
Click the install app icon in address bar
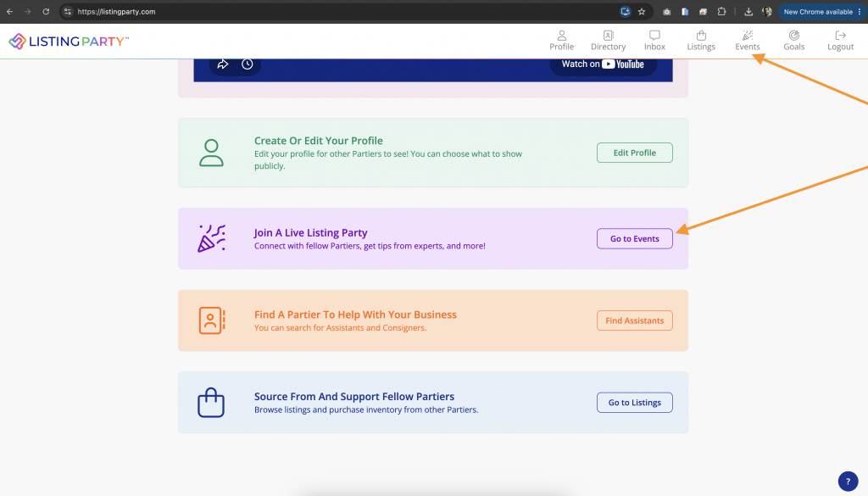point(625,12)
